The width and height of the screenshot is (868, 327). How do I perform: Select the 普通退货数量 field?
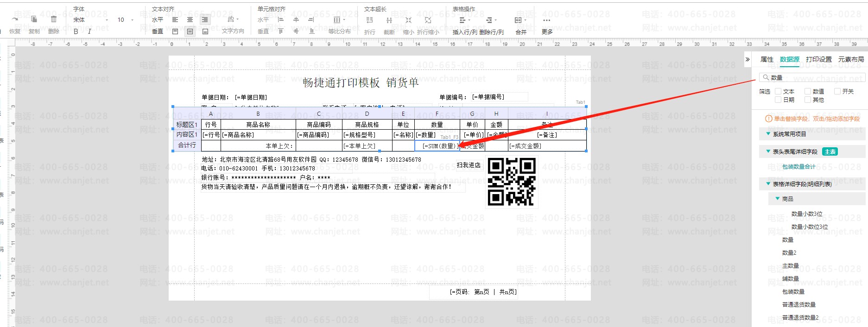pyautogui.click(x=798, y=305)
